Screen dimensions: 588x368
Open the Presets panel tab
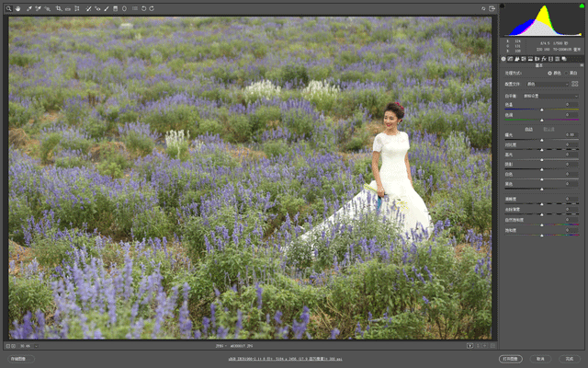click(558, 59)
